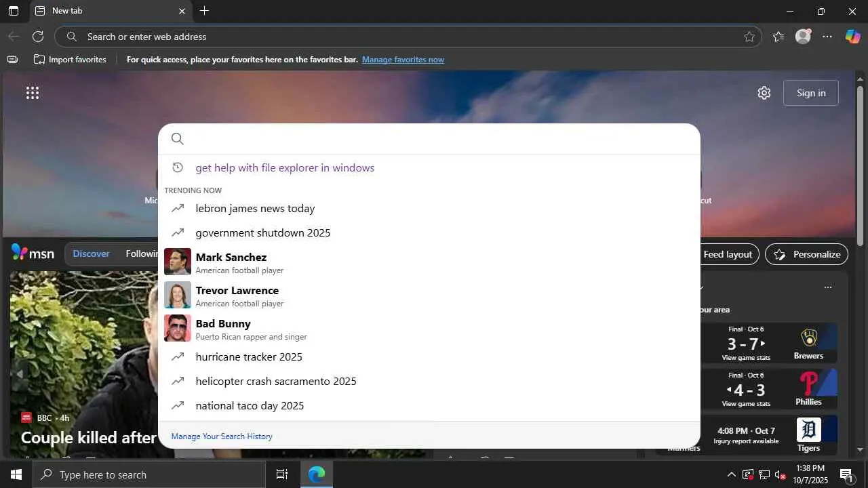Image resolution: width=868 pixels, height=488 pixels.
Task: Click the msn logo
Action: [x=33, y=253]
